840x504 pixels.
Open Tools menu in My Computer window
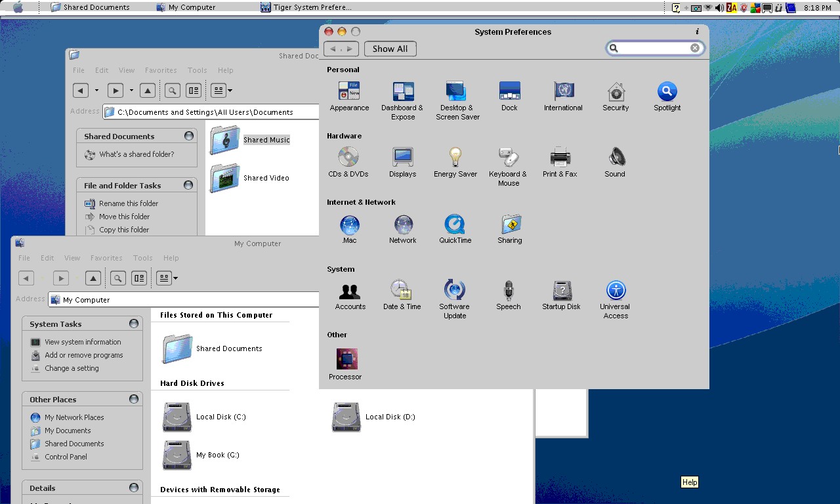[142, 258]
